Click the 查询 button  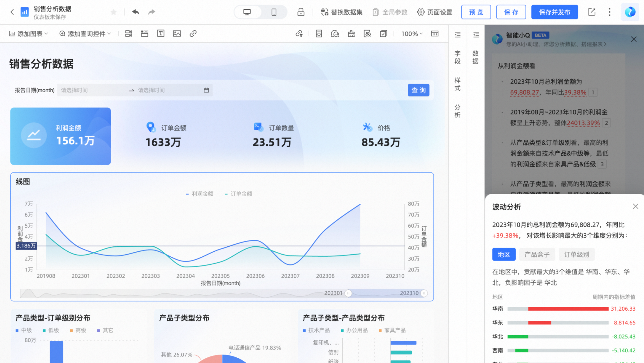[418, 90]
